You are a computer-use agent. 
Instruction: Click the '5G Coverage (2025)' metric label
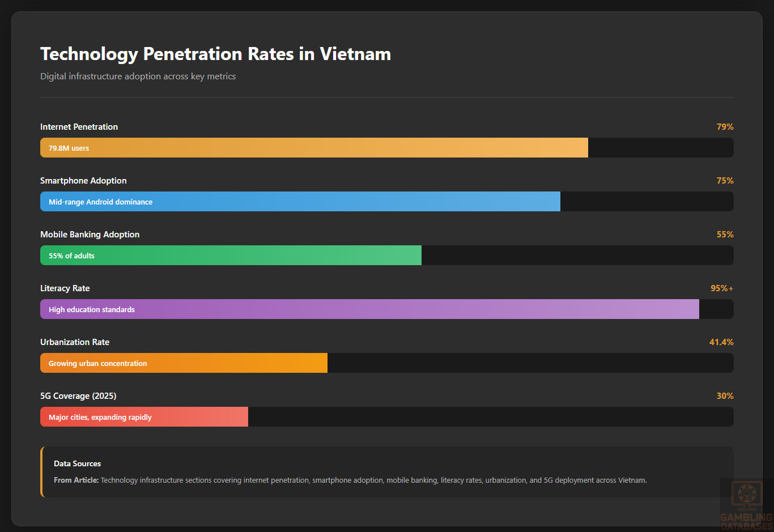click(x=78, y=396)
